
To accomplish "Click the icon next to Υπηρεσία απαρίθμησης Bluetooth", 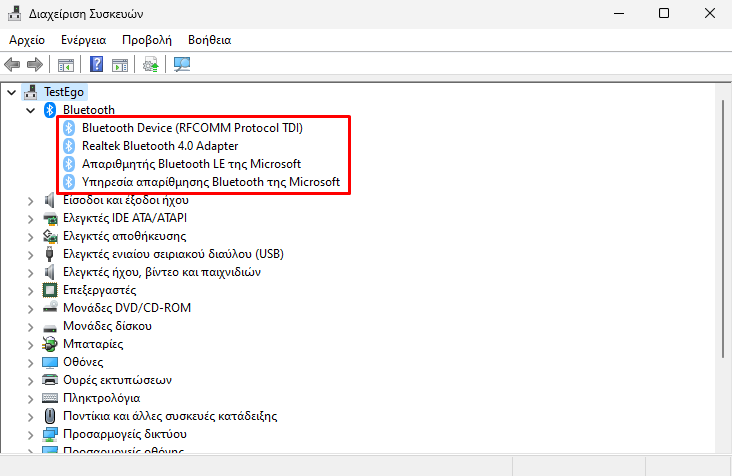I will 69,182.
